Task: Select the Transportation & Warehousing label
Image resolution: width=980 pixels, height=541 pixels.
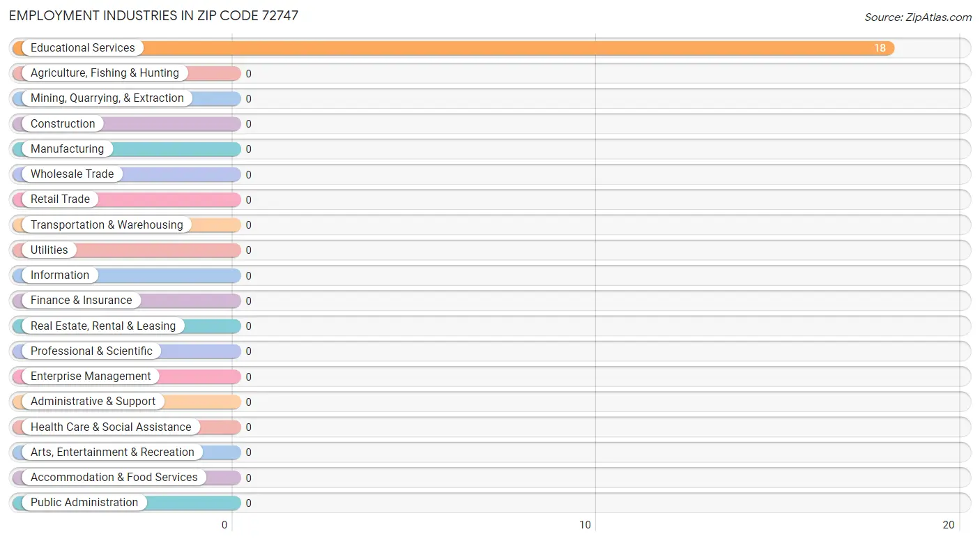Action: point(107,225)
